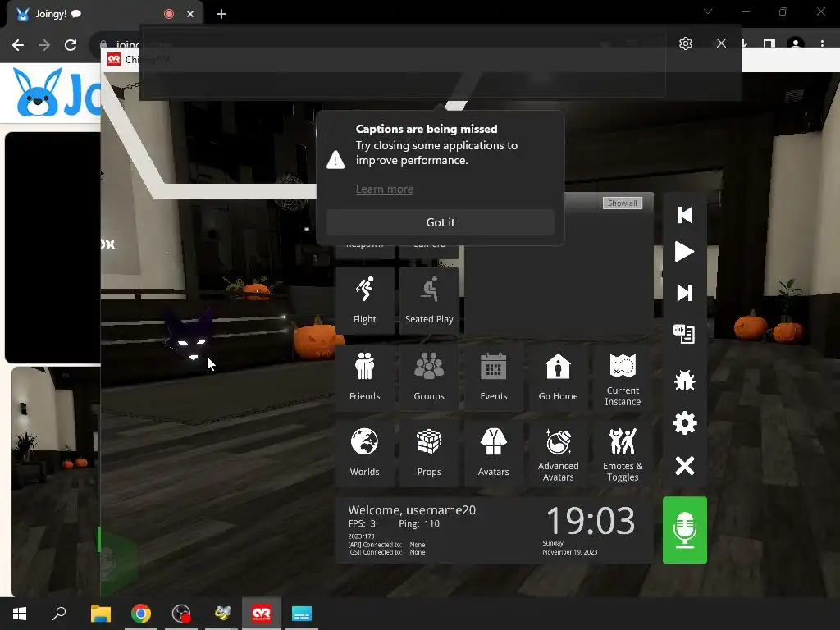Image resolution: width=840 pixels, height=630 pixels.
Task: Open the Avatars menu
Action: tap(493, 453)
